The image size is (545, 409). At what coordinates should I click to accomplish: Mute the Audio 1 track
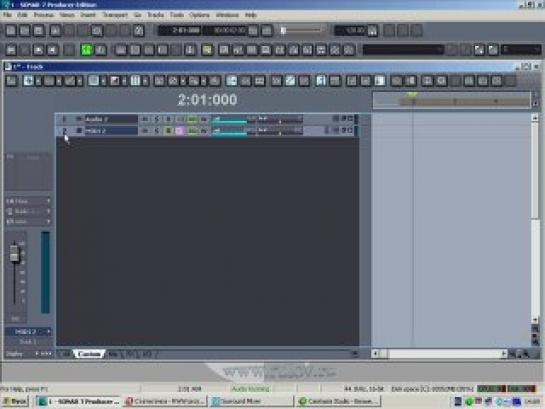click(x=145, y=119)
